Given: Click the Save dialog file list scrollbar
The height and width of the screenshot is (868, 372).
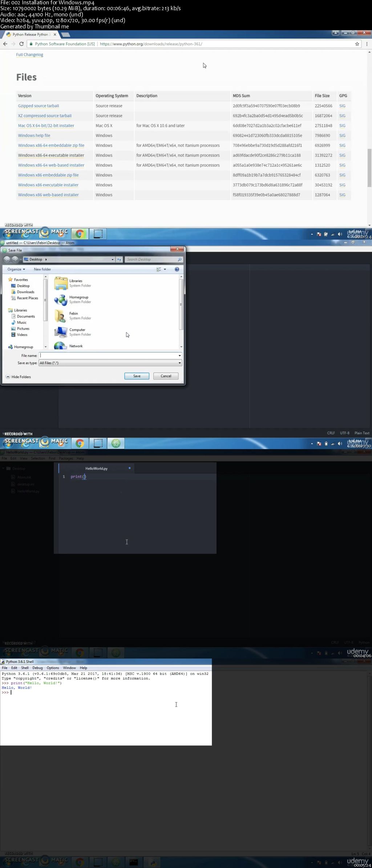Looking at the screenshot, I should point(181,304).
